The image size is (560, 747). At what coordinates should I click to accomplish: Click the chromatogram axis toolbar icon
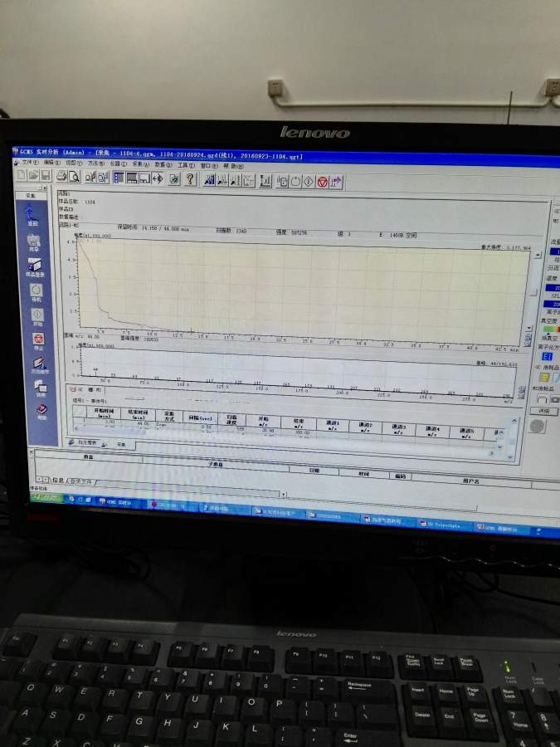[265, 181]
